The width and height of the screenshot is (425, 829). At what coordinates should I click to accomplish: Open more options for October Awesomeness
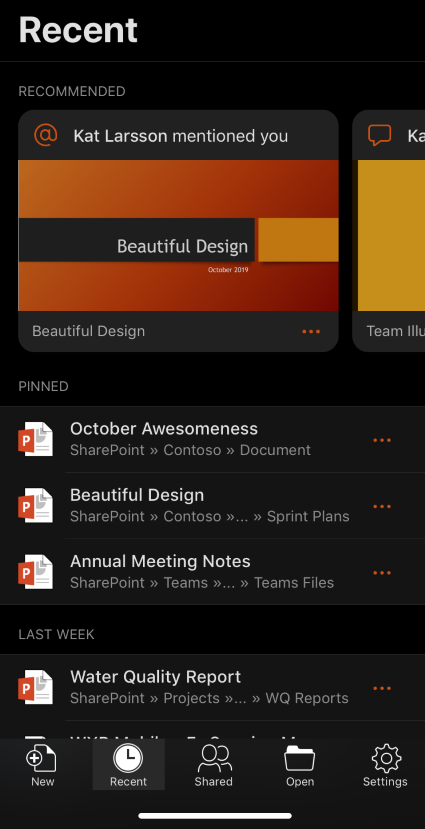click(382, 440)
